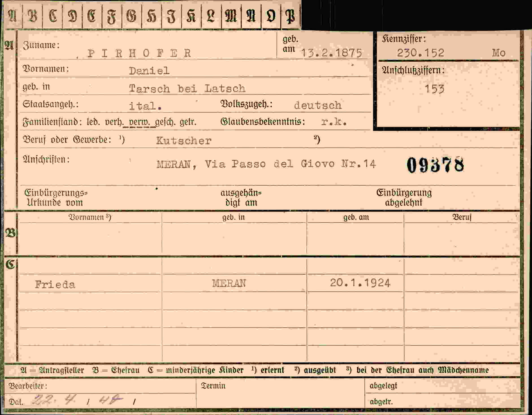Screen dimensions: 532x415
Task: Click the Kennziffer number 230.152
Action: click(421, 53)
